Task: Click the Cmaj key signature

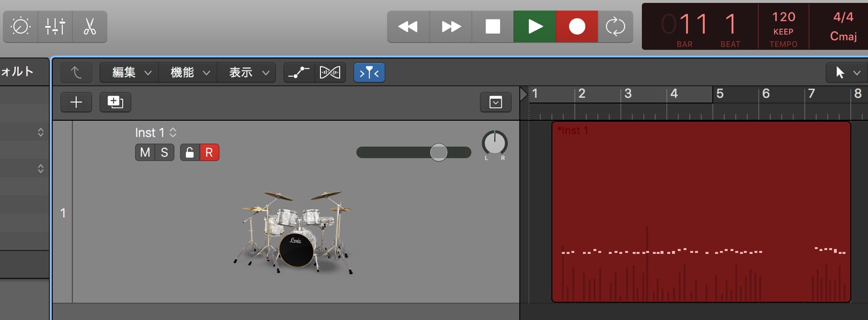Action: tap(843, 36)
